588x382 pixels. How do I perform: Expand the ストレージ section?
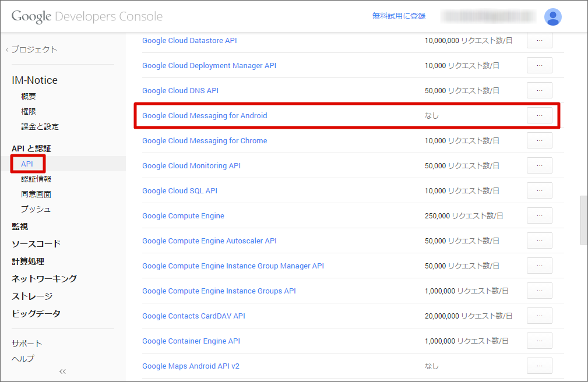click(x=32, y=296)
